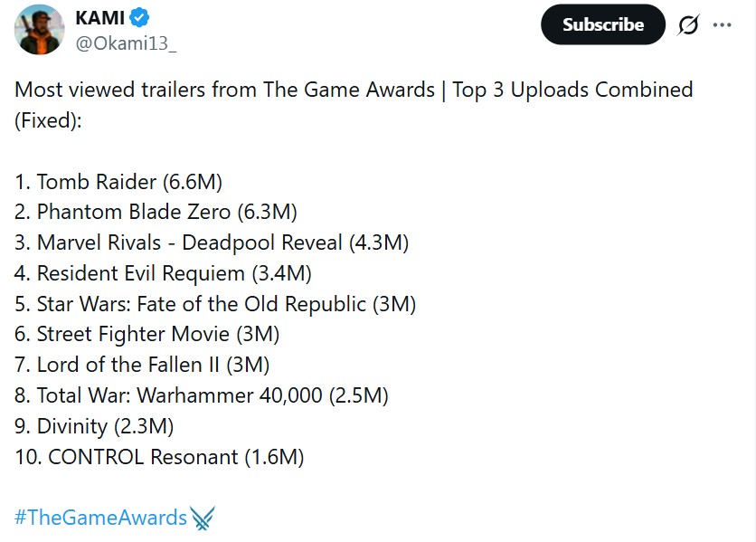
Task: Click the Game Awards winged statue emoji
Action: click(200, 518)
